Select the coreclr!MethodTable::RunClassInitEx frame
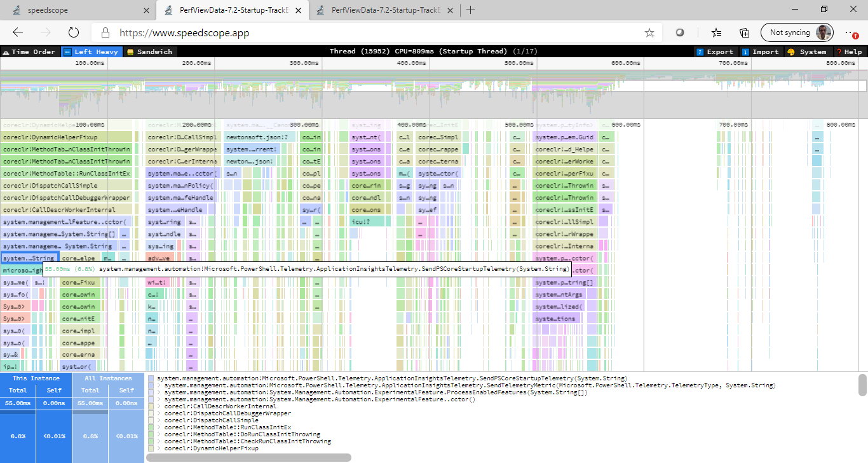Image resolution: width=868 pixels, height=463 pixels. pos(66,174)
